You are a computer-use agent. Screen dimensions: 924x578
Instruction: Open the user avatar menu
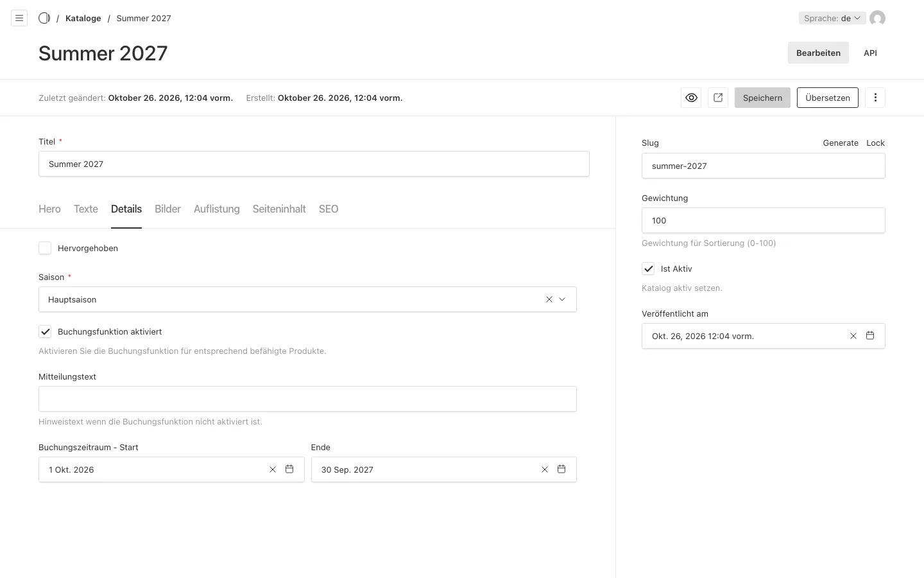point(877,18)
